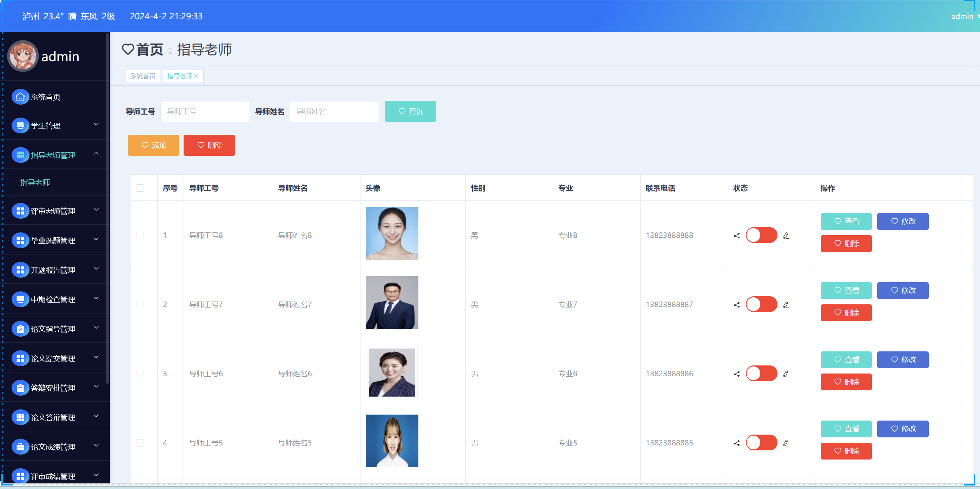
Task: Click the 答辩安排管理 clipboard icon
Action: coord(20,388)
